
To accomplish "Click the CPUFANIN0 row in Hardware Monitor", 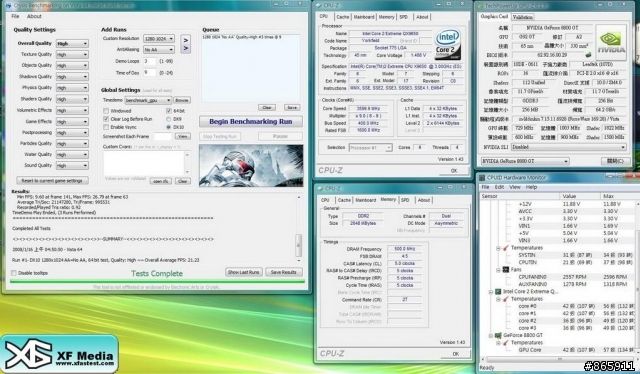I will (558, 277).
